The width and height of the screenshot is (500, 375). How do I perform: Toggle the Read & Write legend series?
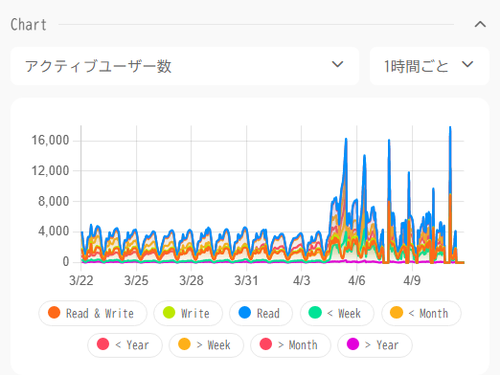tap(93, 313)
